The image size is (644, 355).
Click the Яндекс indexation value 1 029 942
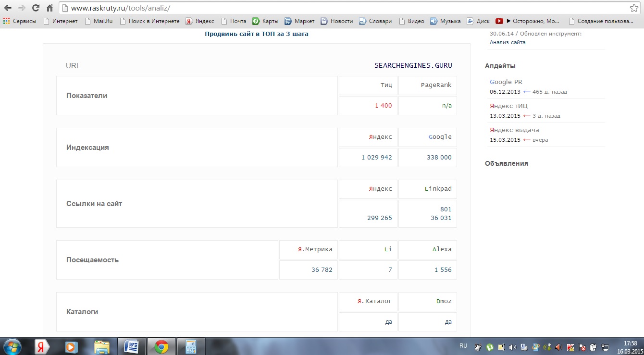[377, 158]
